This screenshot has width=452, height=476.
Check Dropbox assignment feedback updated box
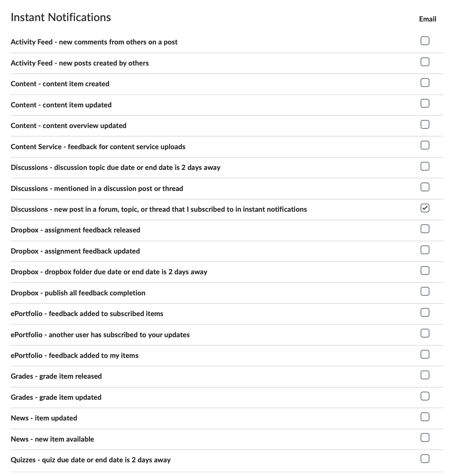425,250
